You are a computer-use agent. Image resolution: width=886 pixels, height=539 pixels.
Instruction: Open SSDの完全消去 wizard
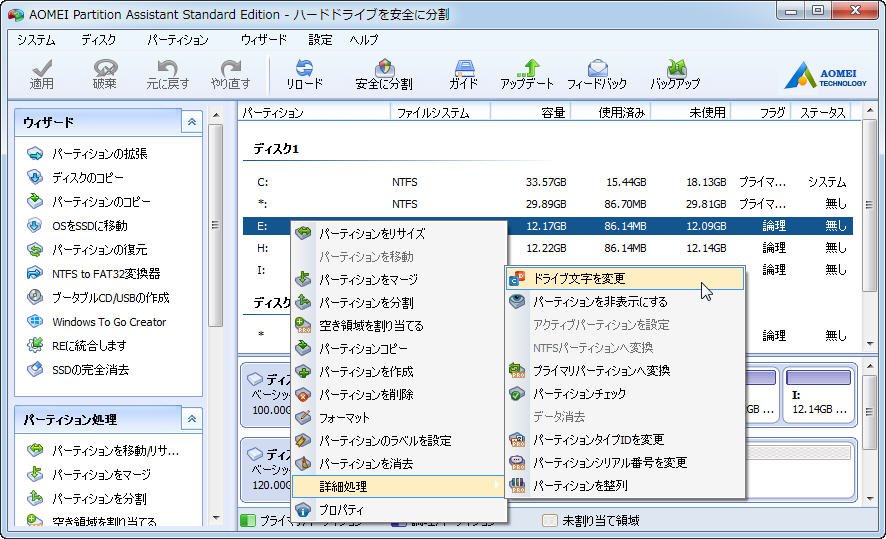click(x=78, y=370)
